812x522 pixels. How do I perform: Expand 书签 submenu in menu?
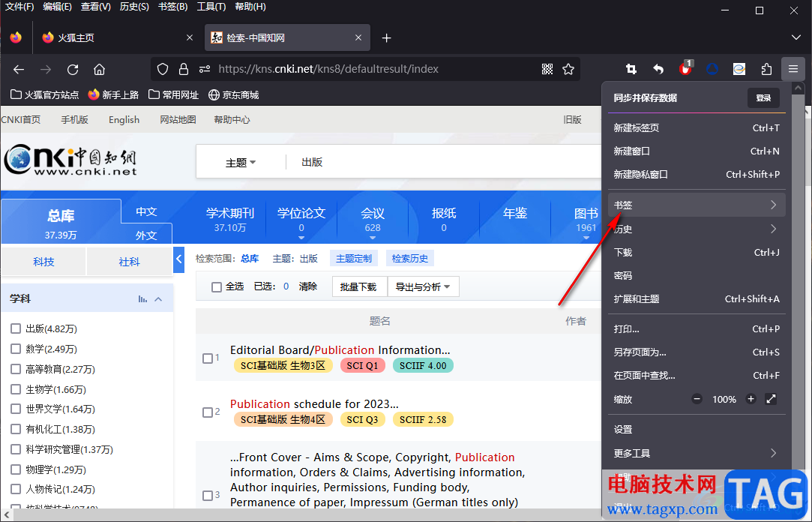click(697, 205)
